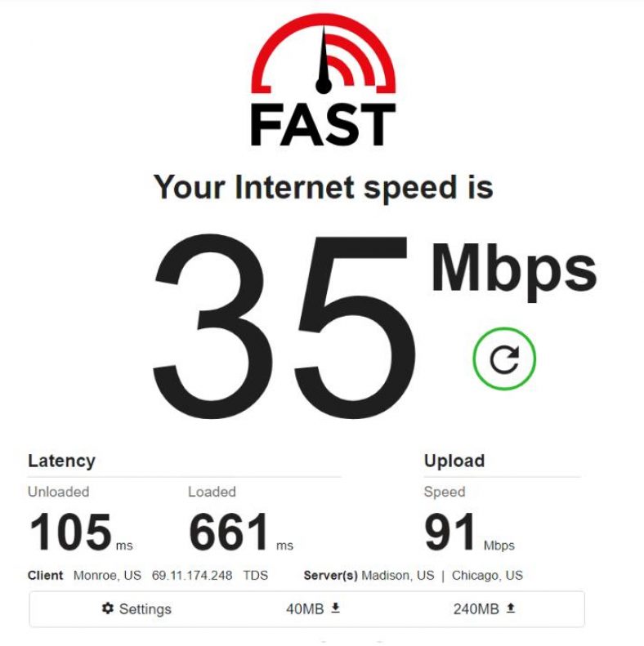Click the 661 ms loaded latency value

click(241, 532)
